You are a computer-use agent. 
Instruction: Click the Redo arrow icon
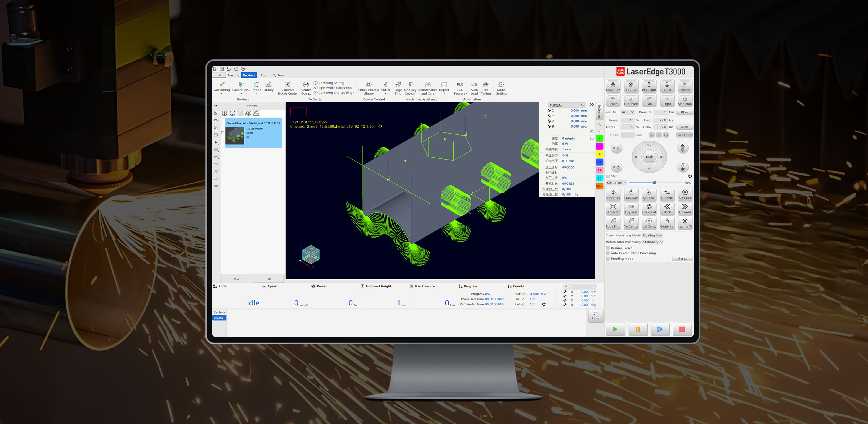236,69
